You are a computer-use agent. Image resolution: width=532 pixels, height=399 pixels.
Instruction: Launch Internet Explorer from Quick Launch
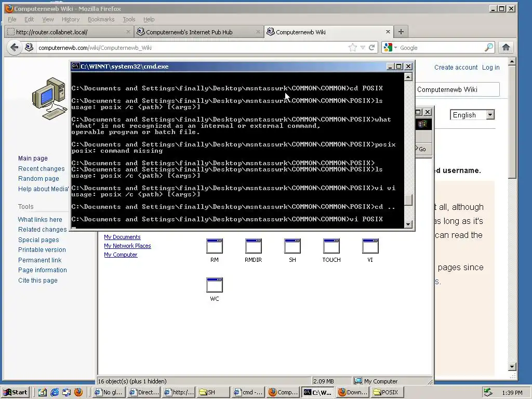54,392
